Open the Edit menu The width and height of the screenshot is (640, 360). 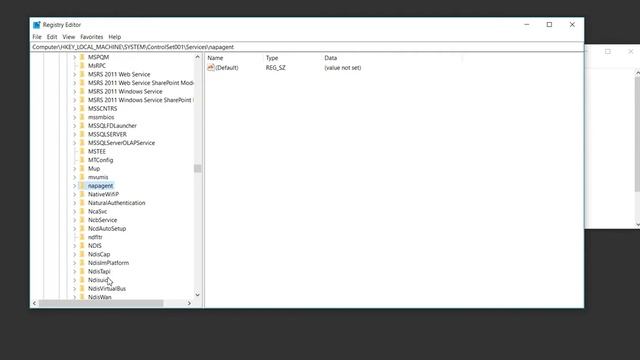point(52,37)
